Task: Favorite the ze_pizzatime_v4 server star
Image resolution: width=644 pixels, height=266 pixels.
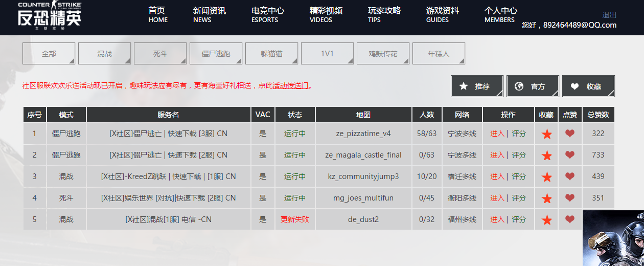Action: tap(547, 134)
